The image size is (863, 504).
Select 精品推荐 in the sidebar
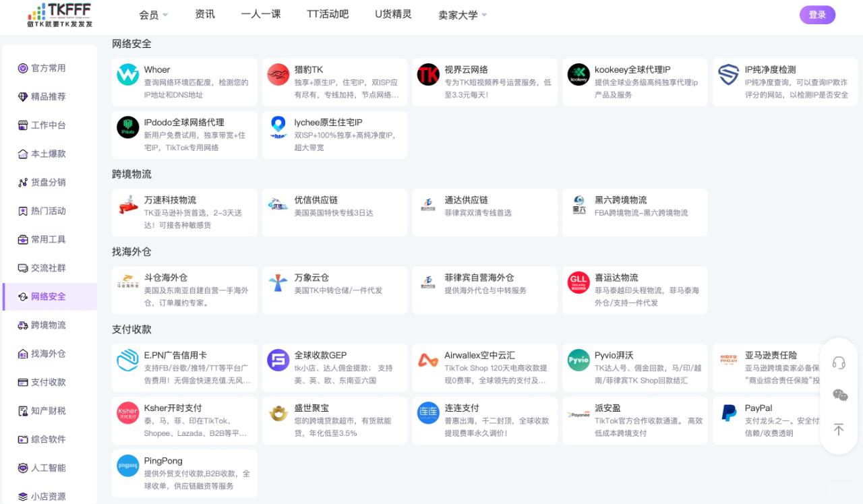coord(50,96)
